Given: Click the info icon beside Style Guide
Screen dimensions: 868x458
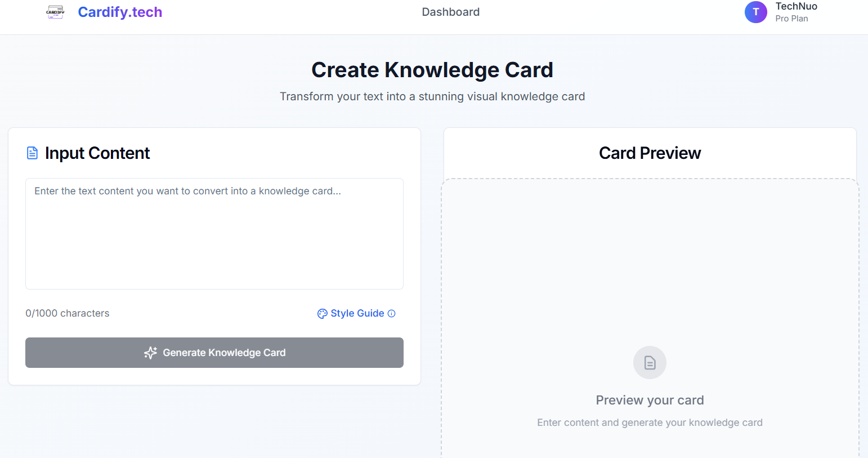Looking at the screenshot, I should tap(391, 313).
